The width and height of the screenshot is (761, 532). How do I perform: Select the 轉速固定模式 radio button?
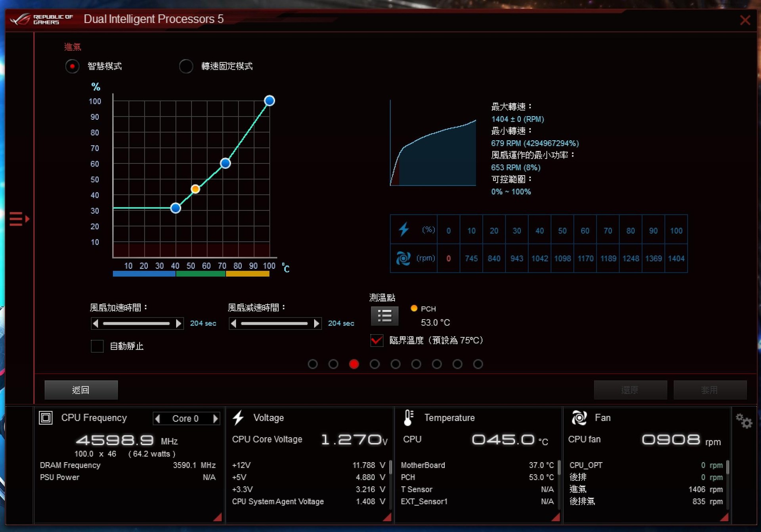pos(186,66)
